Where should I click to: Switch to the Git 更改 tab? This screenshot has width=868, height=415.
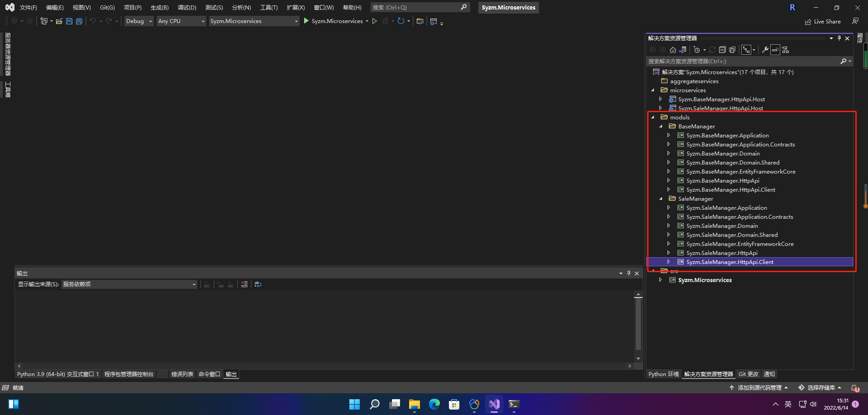click(x=749, y=374)
